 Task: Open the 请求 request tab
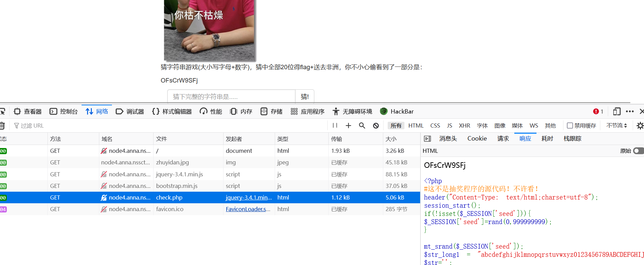click(503, 138)
